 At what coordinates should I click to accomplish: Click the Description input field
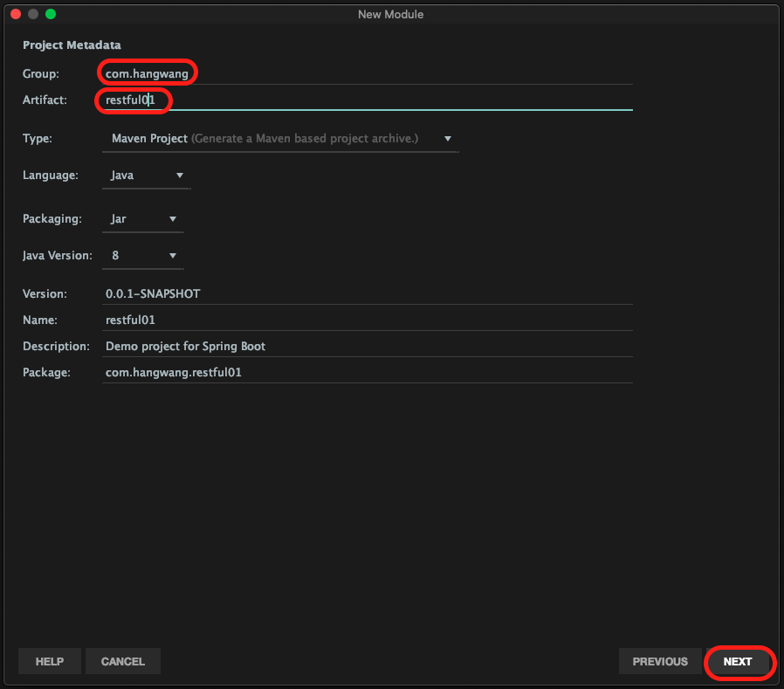pos(367,346)
